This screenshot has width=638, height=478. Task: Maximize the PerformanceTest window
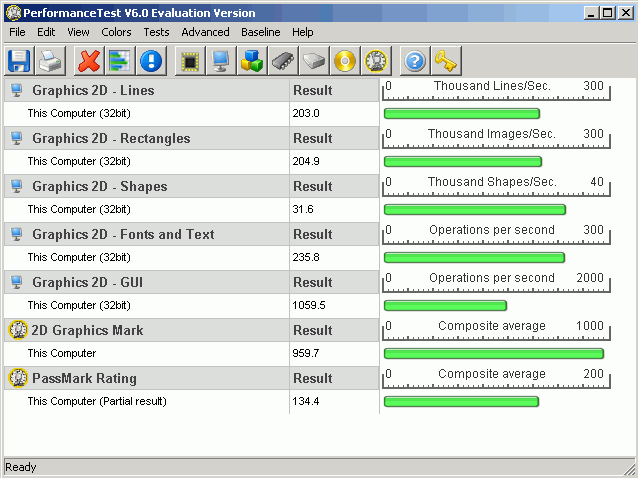coord(607,13)
